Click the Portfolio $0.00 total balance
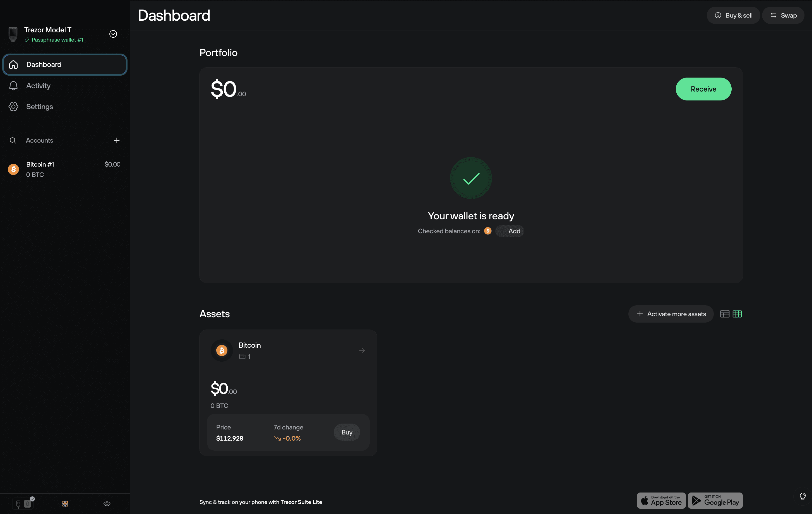Viewport: 812px width, 514px height. 228,89
